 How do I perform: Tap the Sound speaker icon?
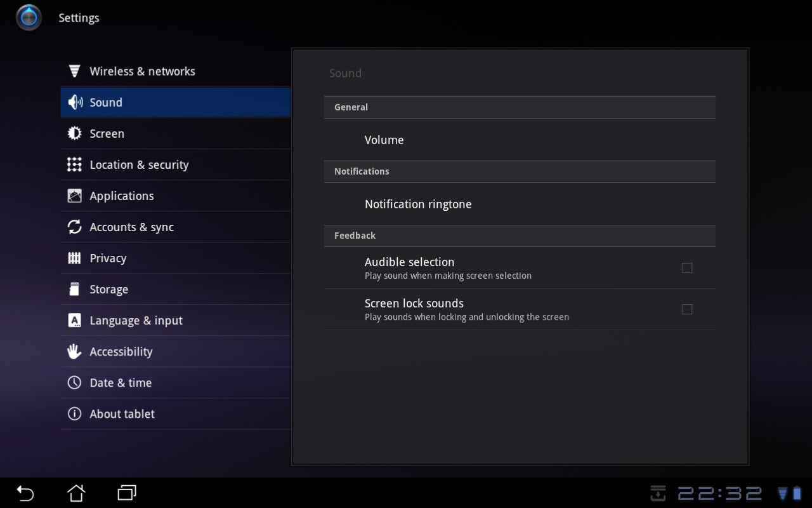pyautogui.click(x=75, y=102)
